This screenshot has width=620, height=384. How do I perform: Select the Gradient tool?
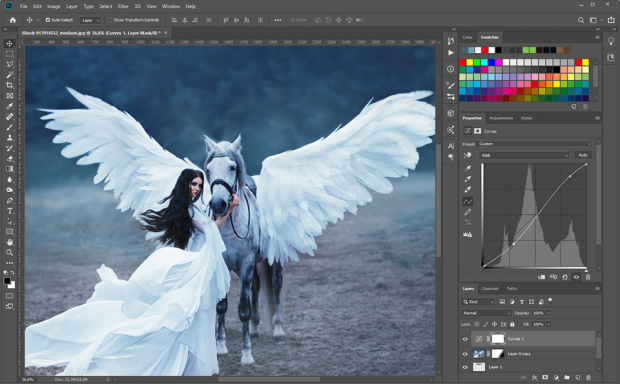pos(9,169)
